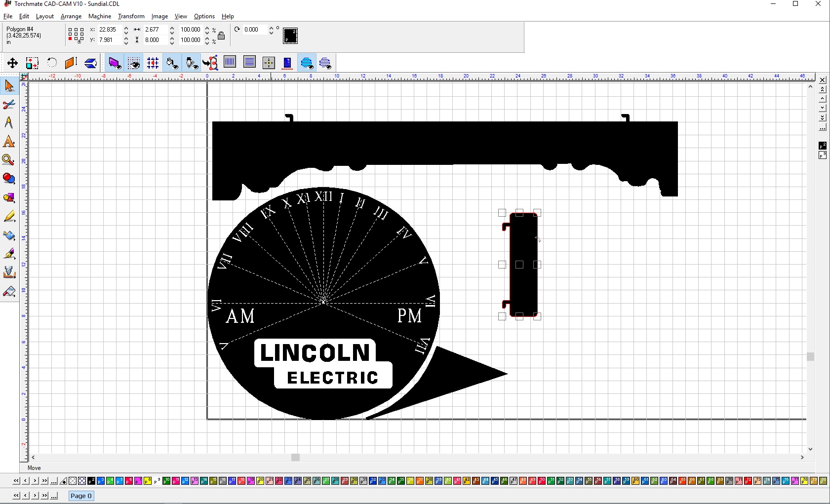830x504 pixels.
Task: Click the P2 layer swatch in right panel
Action: (823, 146)
